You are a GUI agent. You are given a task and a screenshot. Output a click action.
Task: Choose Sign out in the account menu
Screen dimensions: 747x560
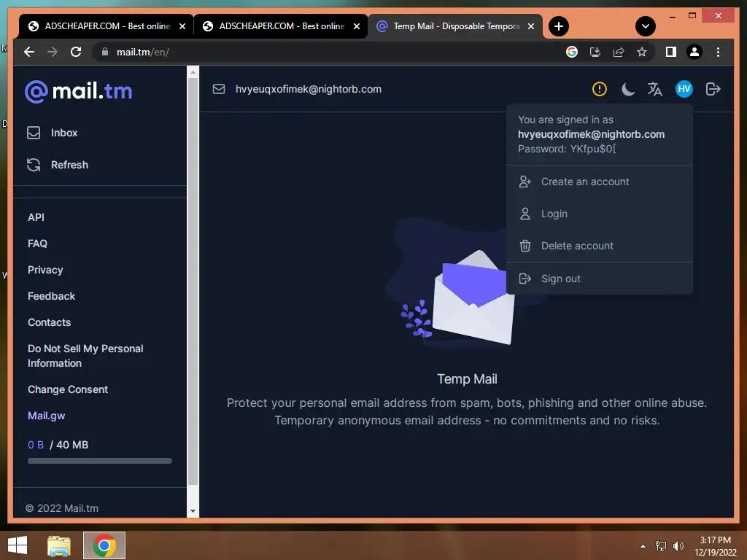(x=600, y=279)
